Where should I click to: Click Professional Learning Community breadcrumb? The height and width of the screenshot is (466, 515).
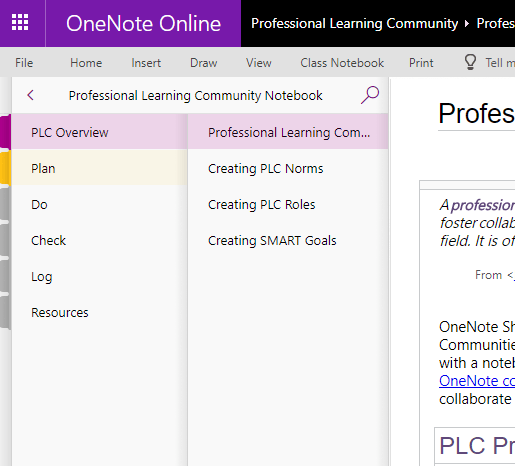coord(355,23)
